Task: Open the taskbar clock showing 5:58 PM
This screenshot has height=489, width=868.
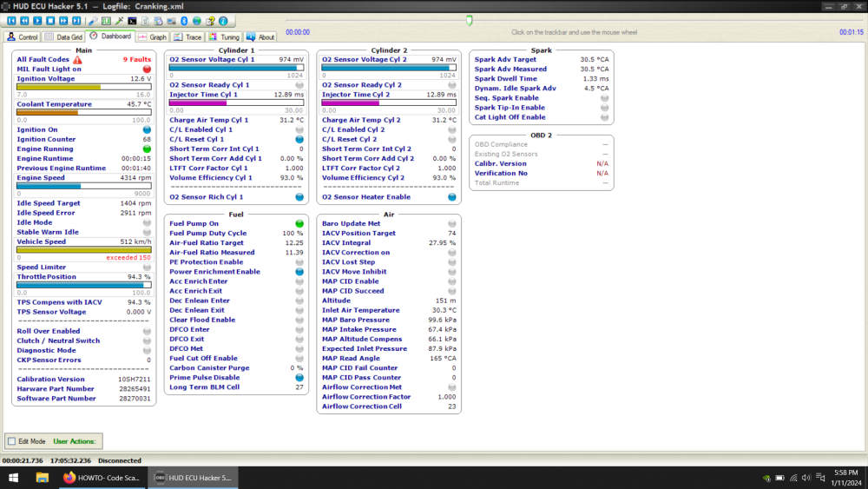Action: (845, 478)
